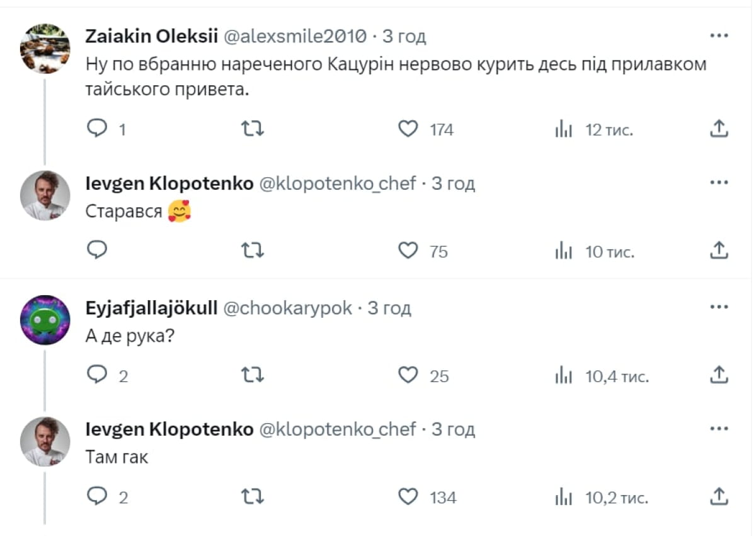Image resolution: width=756 pixels, height=536 pixels.
Task: Retweet the "А де рука?" tweet
Action: 253,375
